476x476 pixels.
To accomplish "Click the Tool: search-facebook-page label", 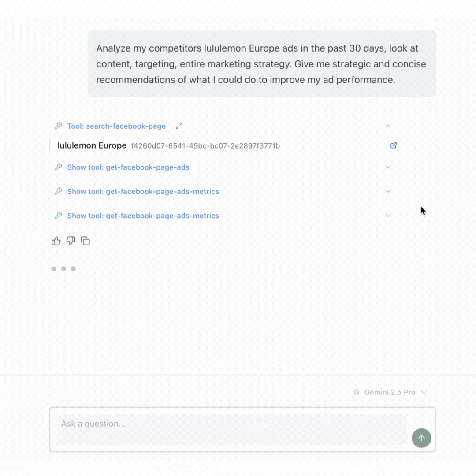I will tap(116, 126).
